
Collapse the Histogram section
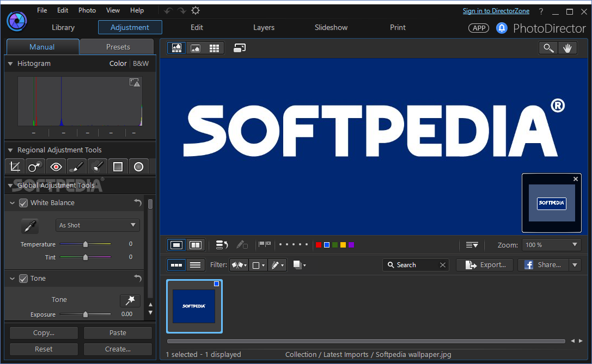(10, 64)
